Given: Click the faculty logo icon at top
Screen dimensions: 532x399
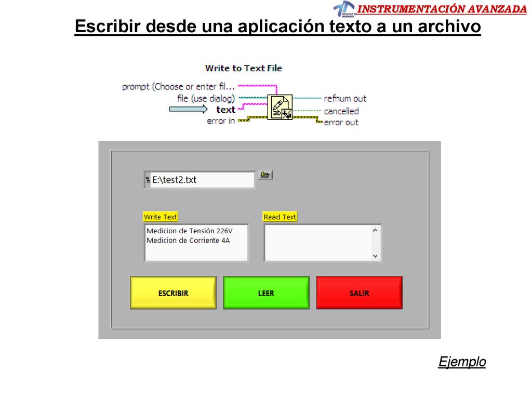Looking at the screenshot, I should pos(344,9).
